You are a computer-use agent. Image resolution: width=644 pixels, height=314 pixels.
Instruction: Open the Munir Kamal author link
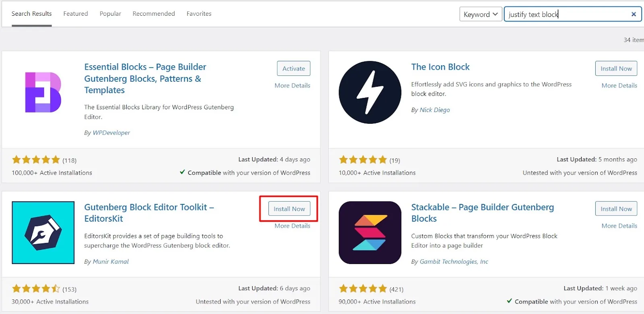[x=111, y=262]
